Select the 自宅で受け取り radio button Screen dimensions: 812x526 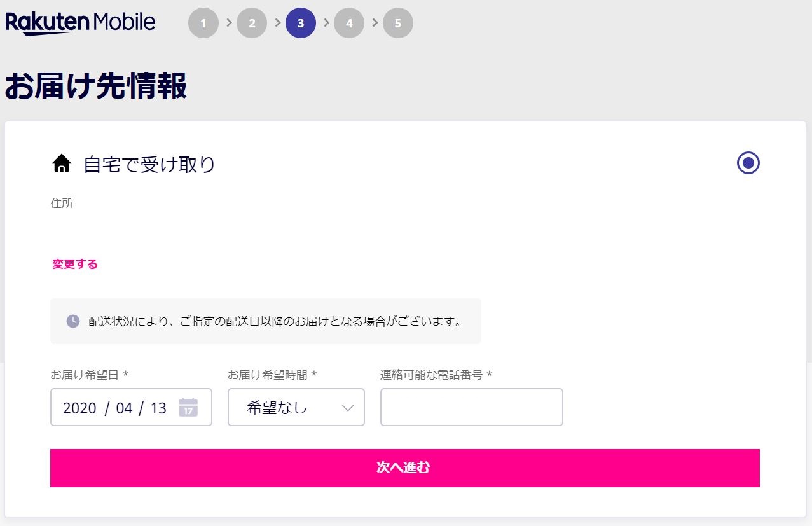point(748,163)
